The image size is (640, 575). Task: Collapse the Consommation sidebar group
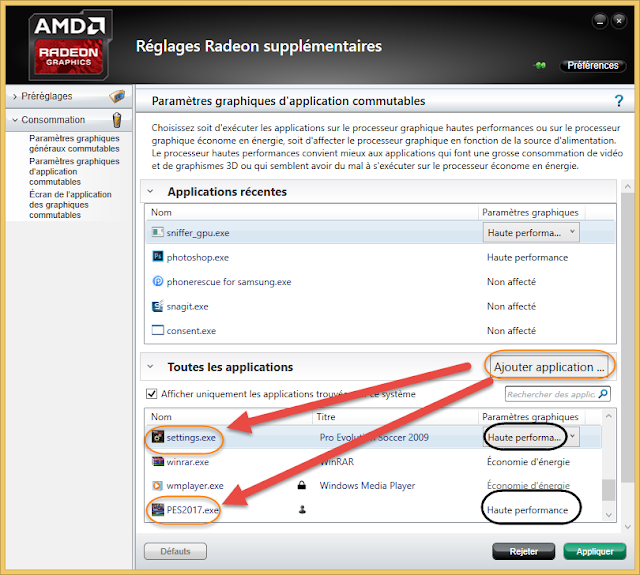(15, 120)
